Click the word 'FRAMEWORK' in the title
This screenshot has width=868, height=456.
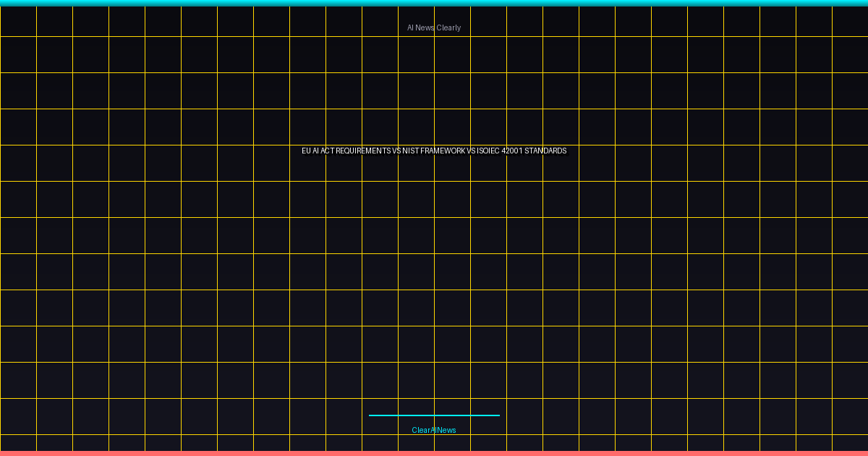click(443, 151)
